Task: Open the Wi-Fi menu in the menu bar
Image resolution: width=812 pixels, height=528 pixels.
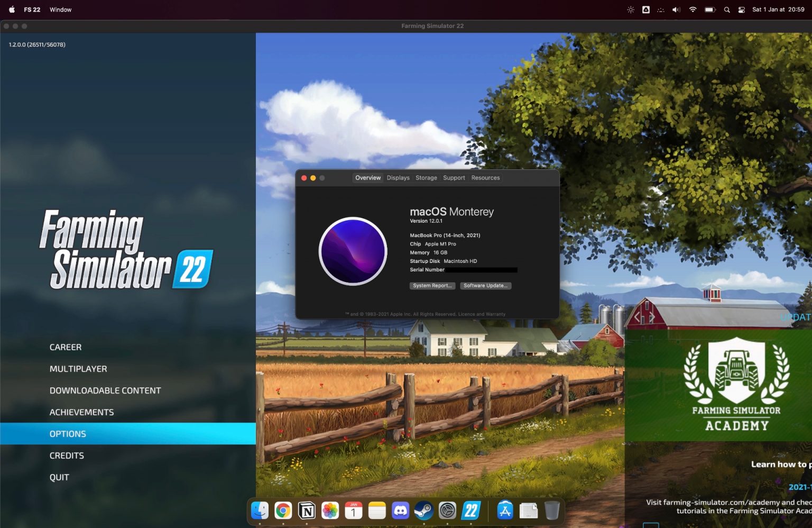Action: click(x=693, y=9)
